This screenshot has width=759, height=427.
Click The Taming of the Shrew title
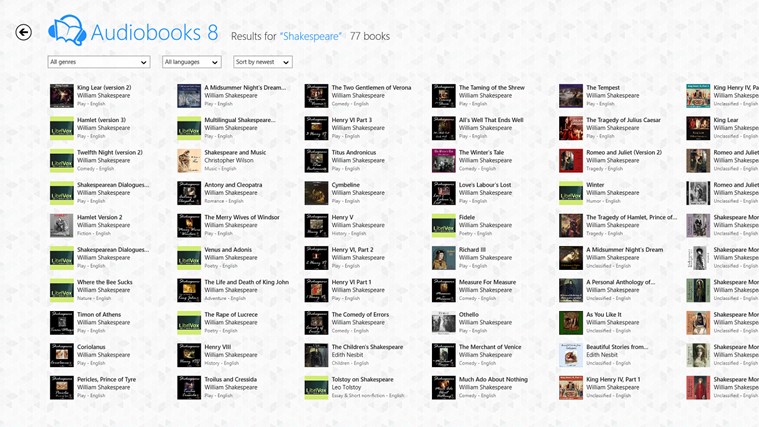pyautogui.click(x=491, y=88)
